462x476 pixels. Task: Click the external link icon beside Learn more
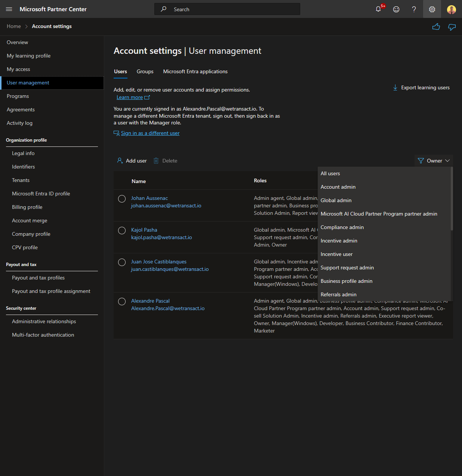point(147,98)
